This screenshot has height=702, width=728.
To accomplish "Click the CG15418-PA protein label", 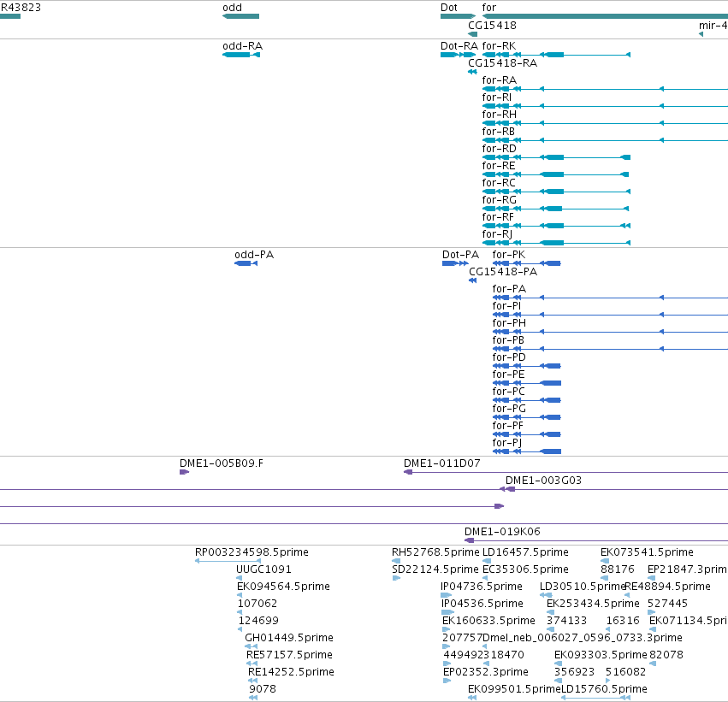I will (x=503, y=272).
